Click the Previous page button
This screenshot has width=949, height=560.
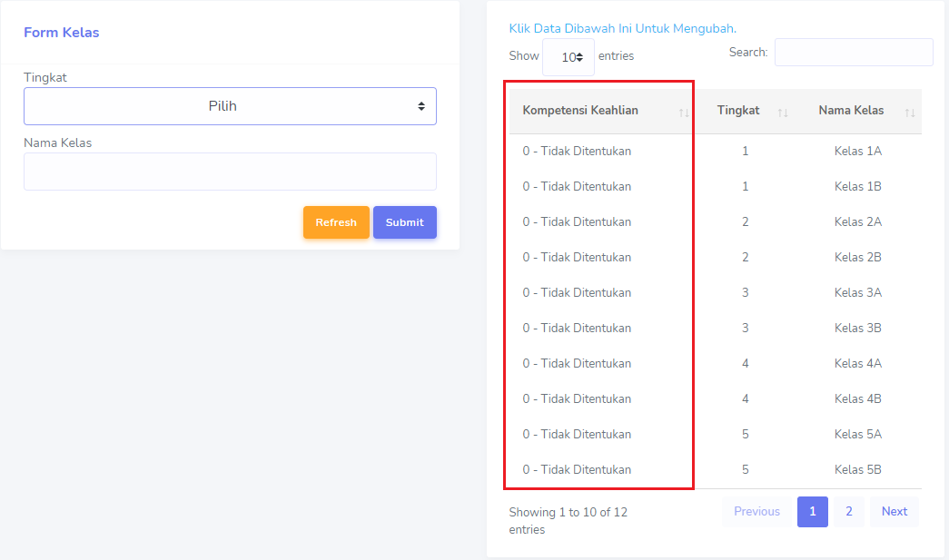click(x=756, y=512)
